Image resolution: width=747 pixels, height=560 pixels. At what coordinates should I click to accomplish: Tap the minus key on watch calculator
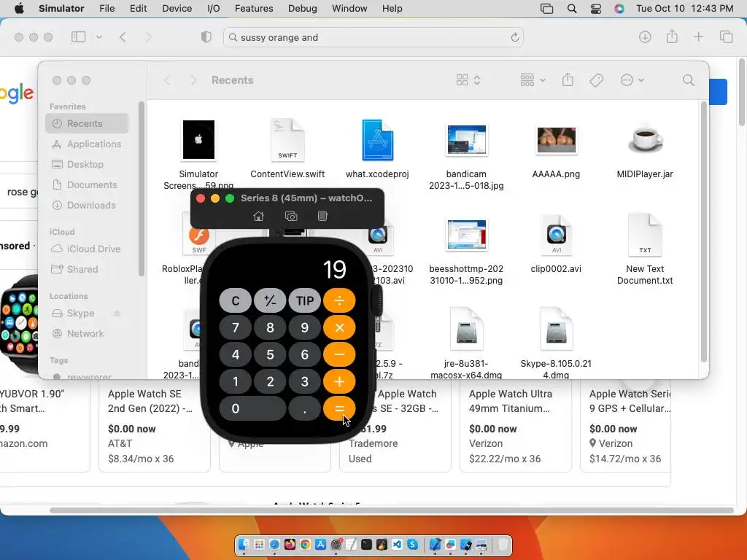pos(339,354)
